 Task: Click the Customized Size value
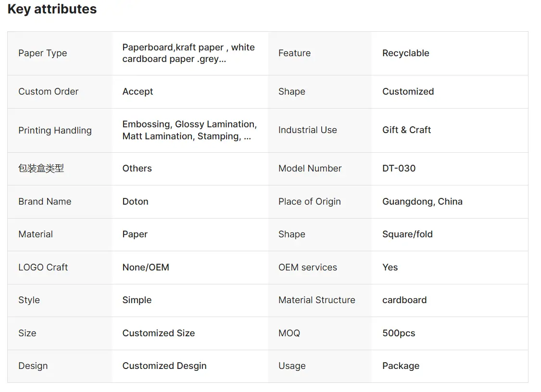(158, 333)
